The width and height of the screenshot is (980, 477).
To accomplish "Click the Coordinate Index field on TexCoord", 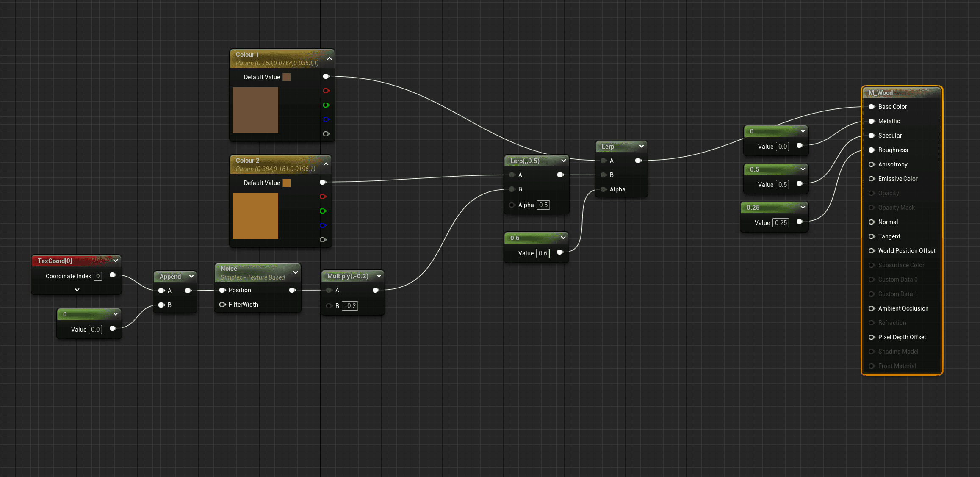I will [98, 276].
